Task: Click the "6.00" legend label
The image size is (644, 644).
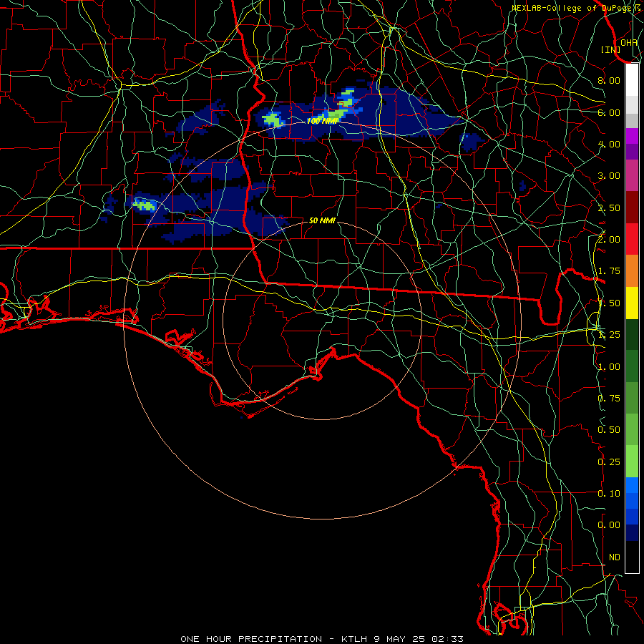Action: [x=609, y=112]
